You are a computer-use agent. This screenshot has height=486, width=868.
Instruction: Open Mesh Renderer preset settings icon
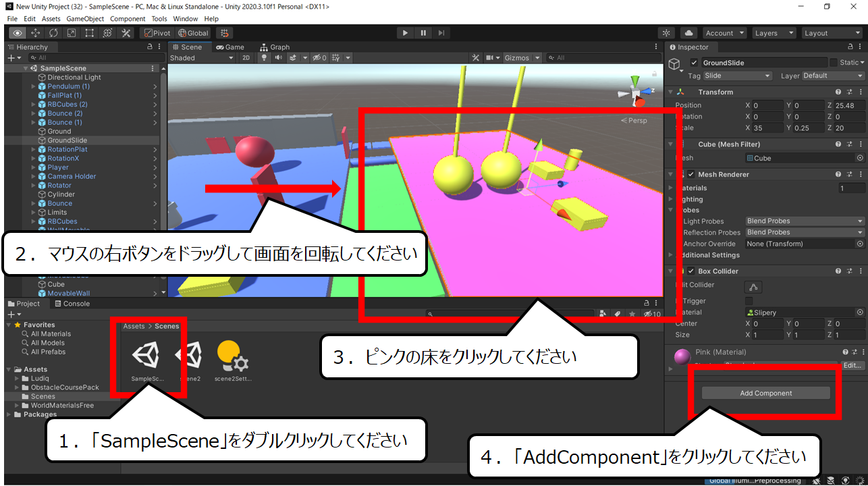[x=848, y=174]
